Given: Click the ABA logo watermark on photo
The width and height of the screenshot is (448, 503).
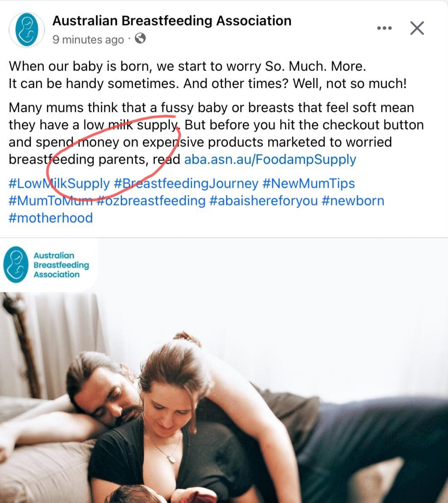Looking at the screenshot, I should [x=16, y=264].
